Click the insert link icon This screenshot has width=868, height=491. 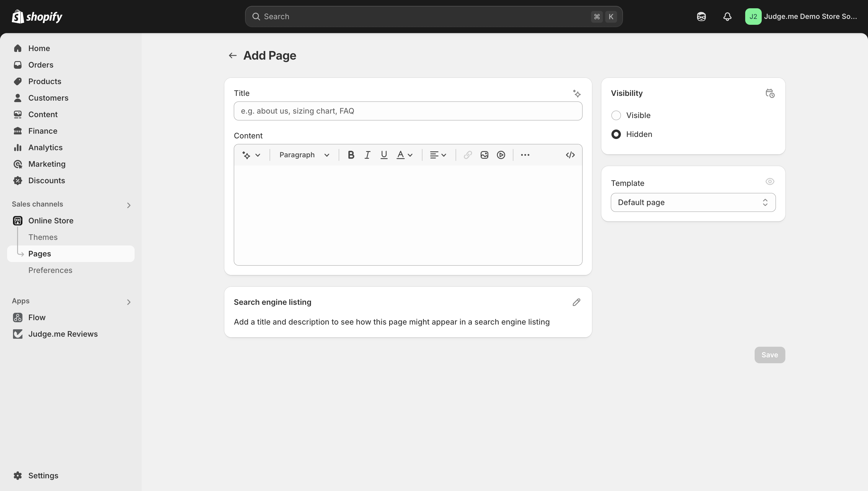(468, 155)
